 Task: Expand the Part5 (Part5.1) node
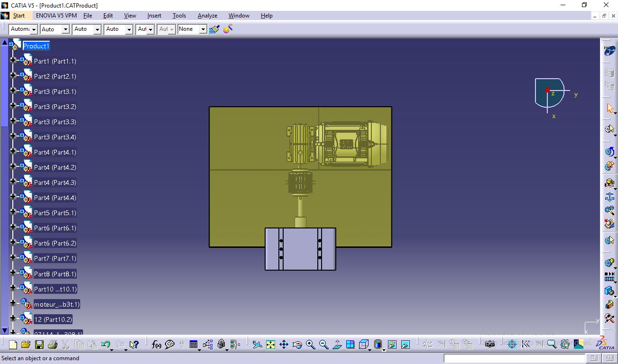[13, 212]
